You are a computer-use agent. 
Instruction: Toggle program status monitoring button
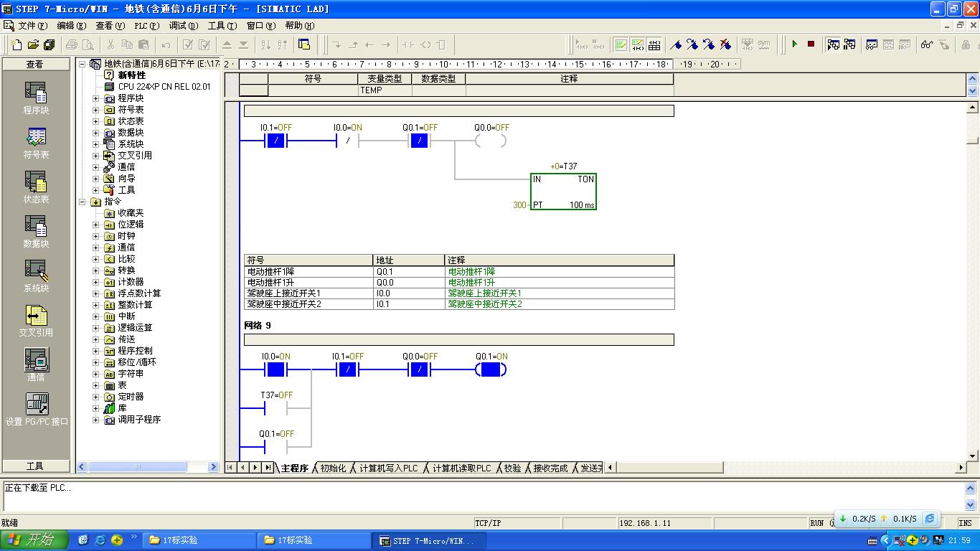[833, 44]
